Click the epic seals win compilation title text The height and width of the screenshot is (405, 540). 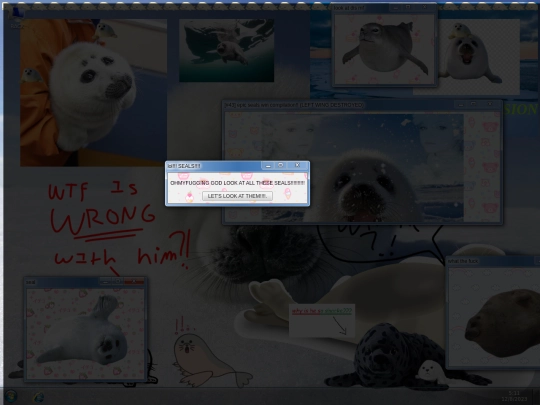click(294, 105)
